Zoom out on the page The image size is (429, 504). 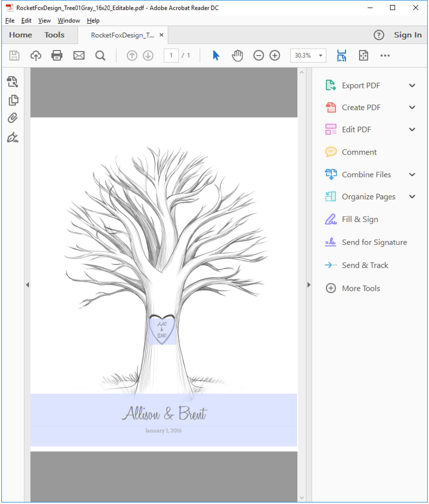(x=258, y=55)
